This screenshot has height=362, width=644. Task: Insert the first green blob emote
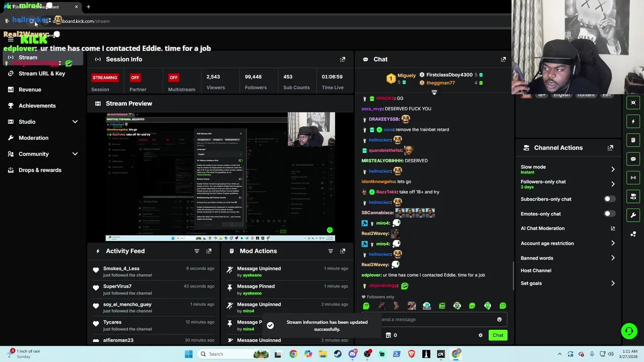[366, 306]
